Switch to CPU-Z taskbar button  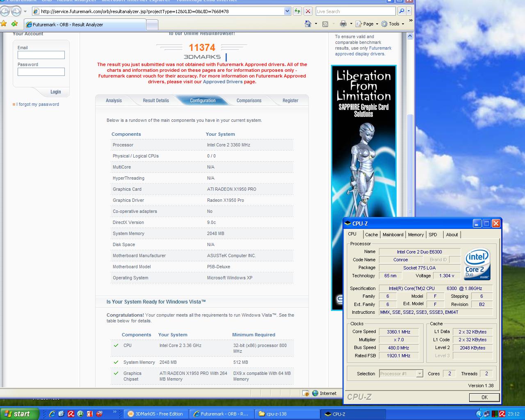(353, 414)
